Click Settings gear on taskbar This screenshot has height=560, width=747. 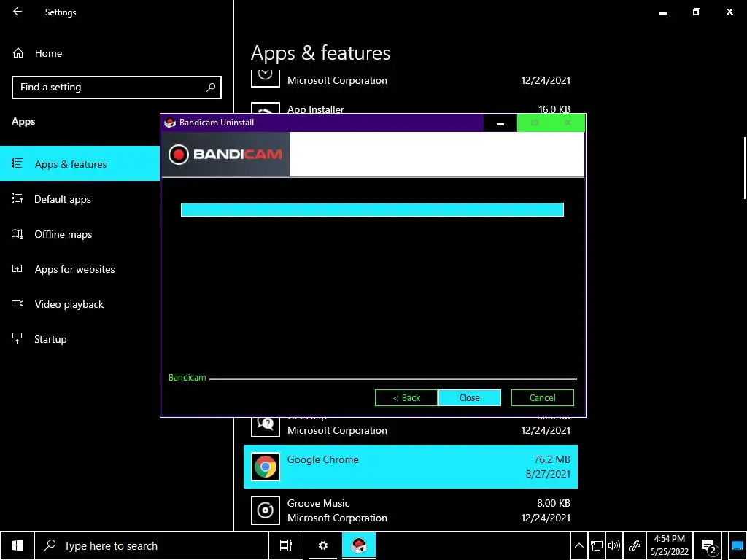click(x=323, y=545)
